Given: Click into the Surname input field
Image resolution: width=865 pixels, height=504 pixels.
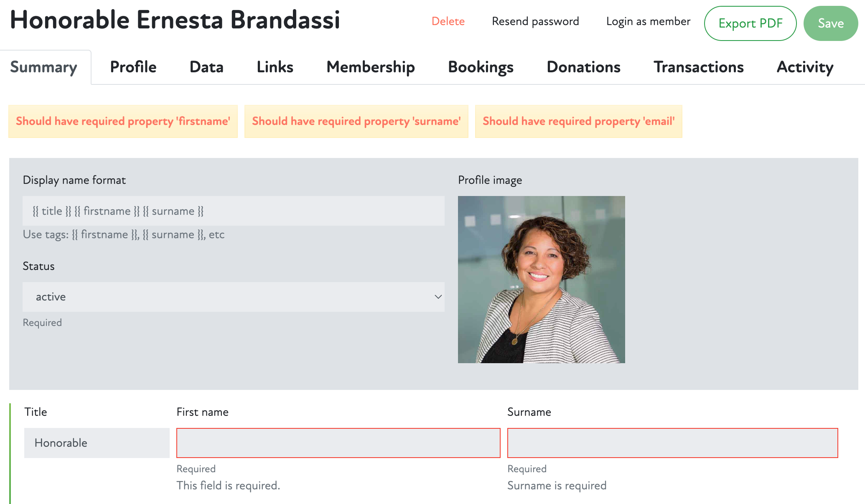Looking at the screenshot, I should coord(672,443).
